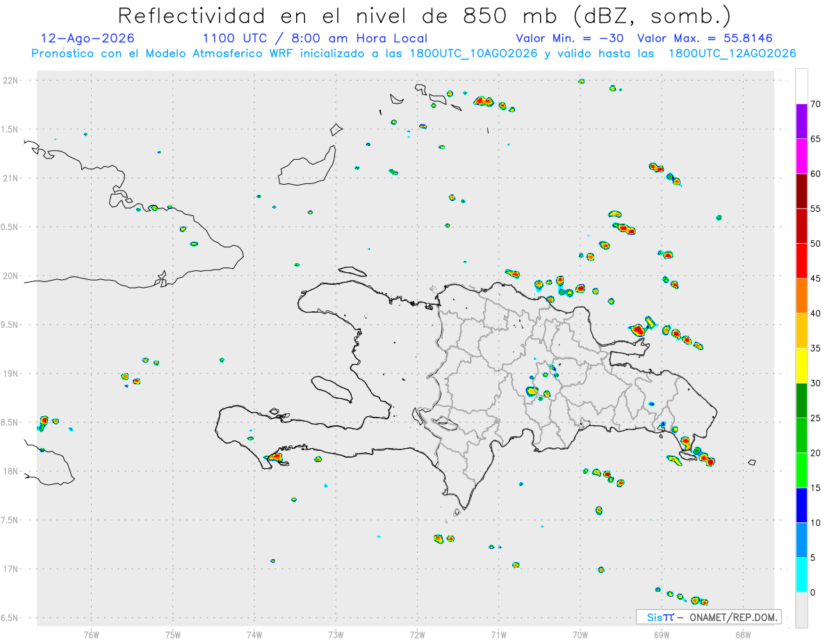Select the colorbar tick label '15'
Viewport: 834px width, 644px height.
tap(816, 488)
